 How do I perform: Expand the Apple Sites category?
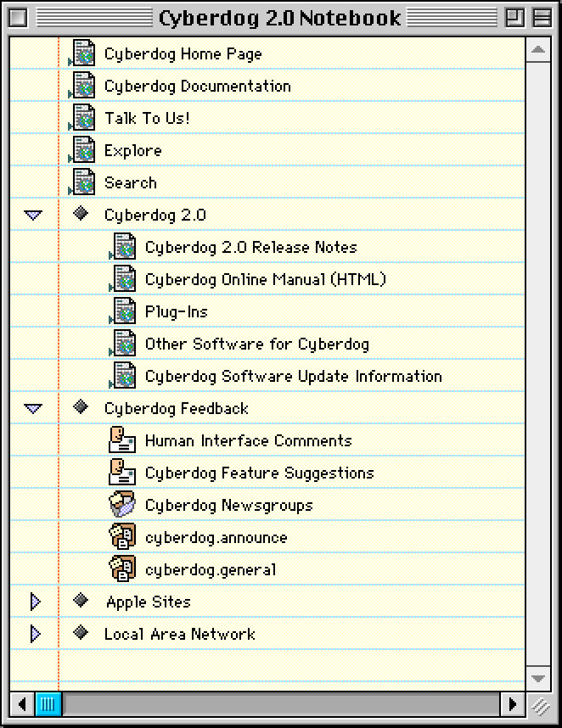[35, 602]
